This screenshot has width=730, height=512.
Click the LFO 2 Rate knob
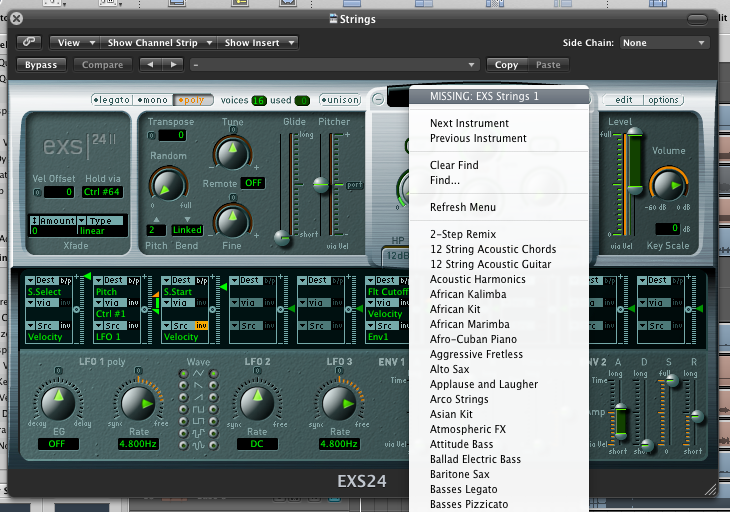[x=257, y=403]
